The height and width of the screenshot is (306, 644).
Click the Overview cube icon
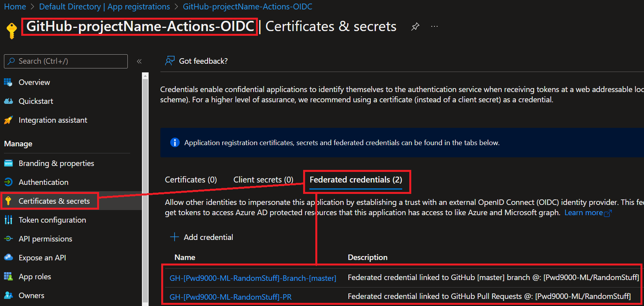pyautogui.click(x=8, y=82)
